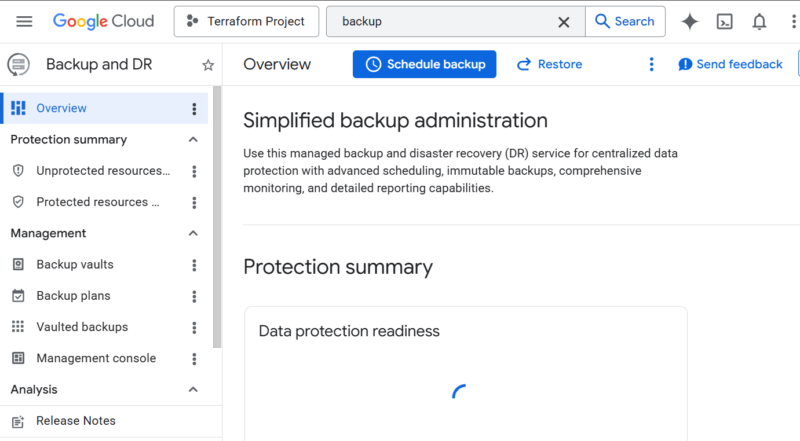The height and width of the screenshot is (441, 800).
Task: Collapse the Analysis section
Action: [193, 389]
